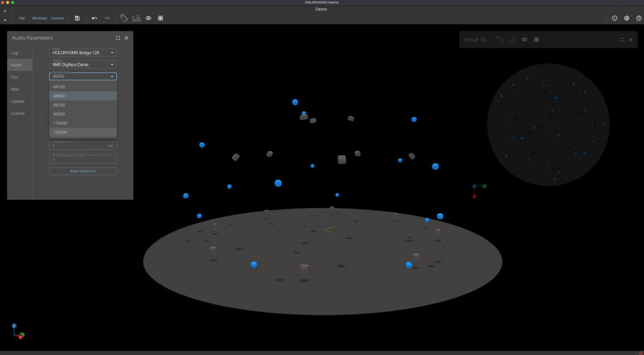Open the Windows menu
This screenshot has width=644, height=355.
(40, 18)
